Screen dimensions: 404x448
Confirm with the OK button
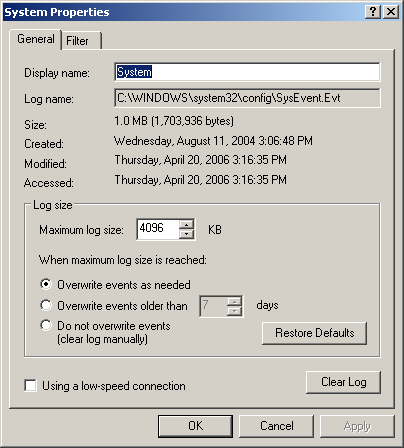click(195, 426)
